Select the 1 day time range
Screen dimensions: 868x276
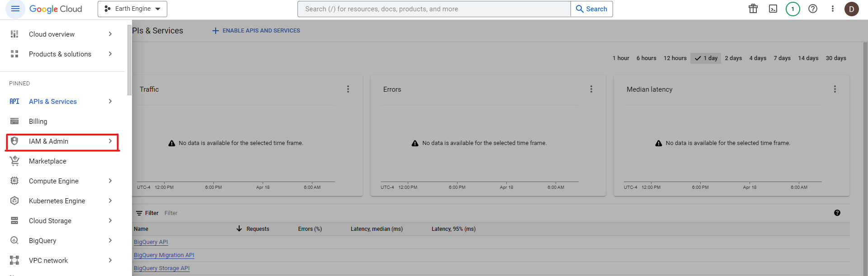click(x=706, y=58)
